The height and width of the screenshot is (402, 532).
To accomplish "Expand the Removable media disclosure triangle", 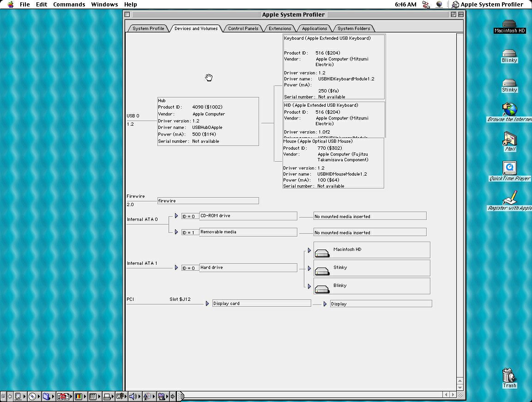I will (x=176, y=232).
